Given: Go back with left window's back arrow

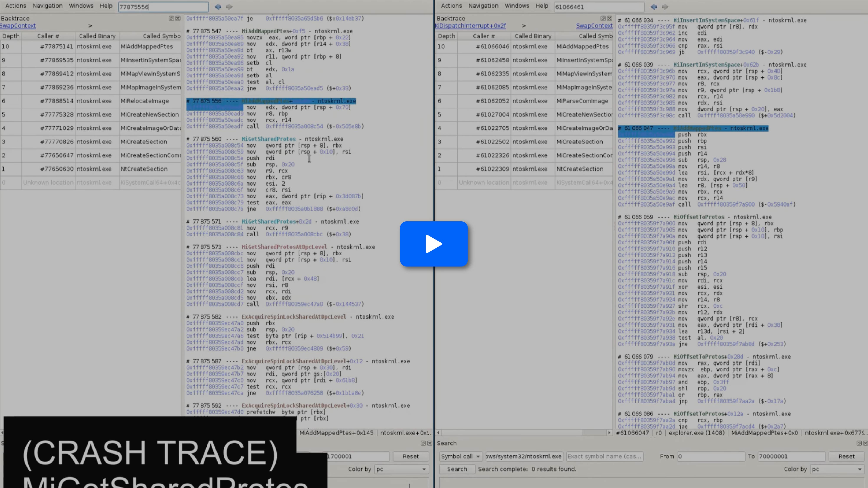Looking at the screenshot, I should click(x=218, y=7).
